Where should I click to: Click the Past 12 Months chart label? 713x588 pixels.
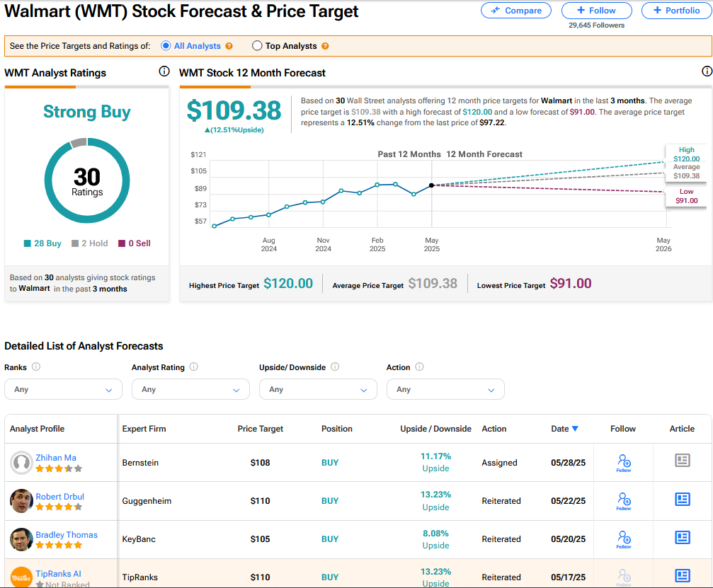click(x=409, y=154)
